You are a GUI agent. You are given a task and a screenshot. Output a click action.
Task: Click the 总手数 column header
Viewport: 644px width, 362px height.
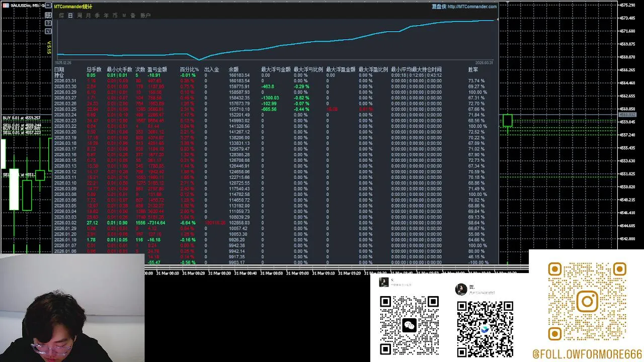[x=94, y=69]
